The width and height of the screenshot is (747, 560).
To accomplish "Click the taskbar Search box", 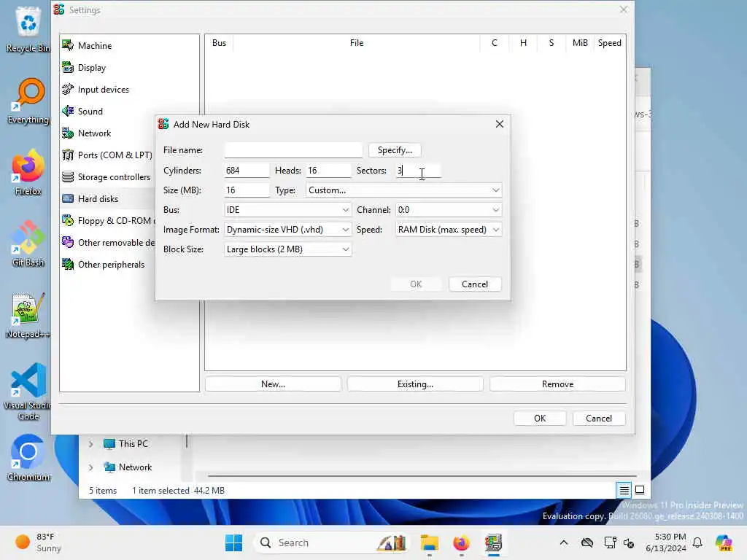I will click(331, 542).
